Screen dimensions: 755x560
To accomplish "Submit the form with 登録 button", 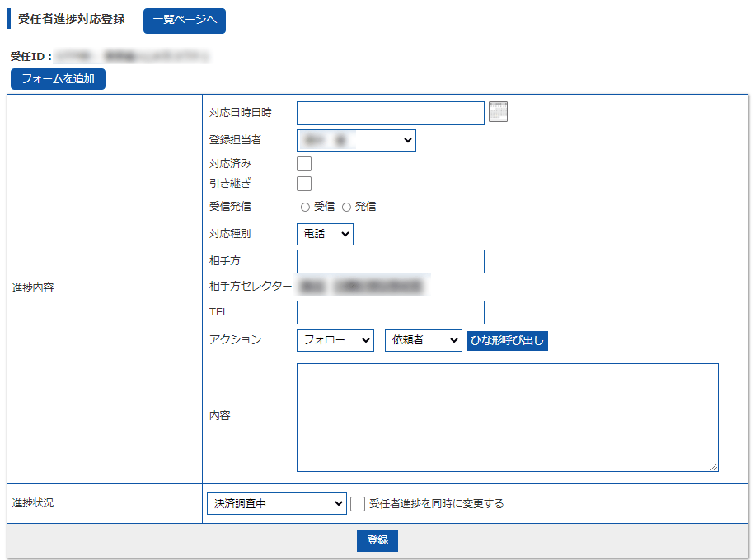I will [x=377, y=540].
